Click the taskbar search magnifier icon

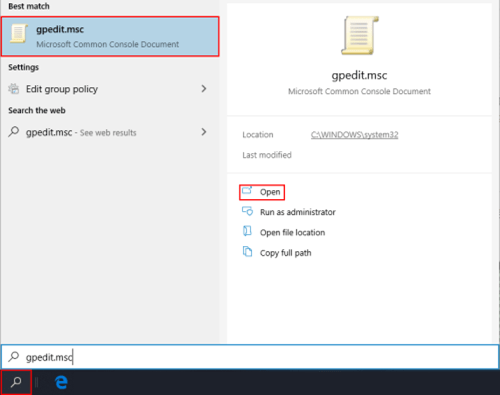pyautogui.click(x=16, y=382)
